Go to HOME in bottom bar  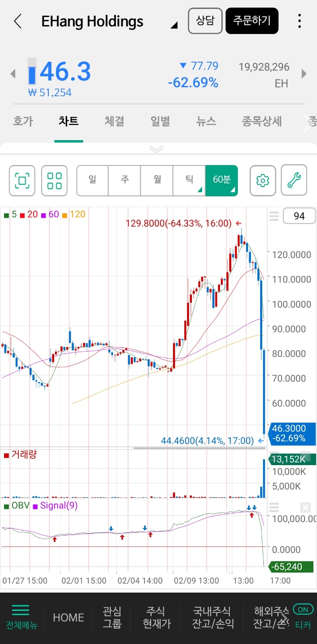click(68, 618)
